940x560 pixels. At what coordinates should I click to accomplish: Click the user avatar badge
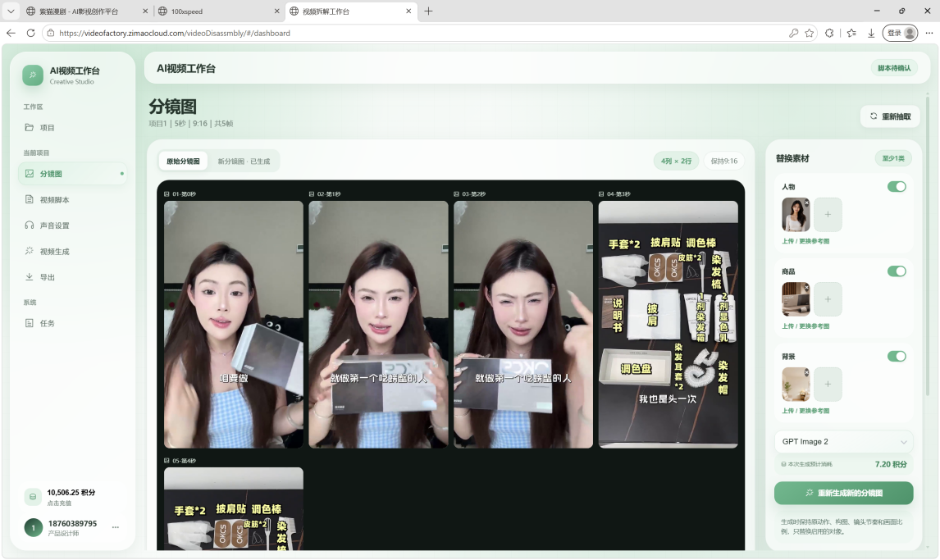pos(33,528)
